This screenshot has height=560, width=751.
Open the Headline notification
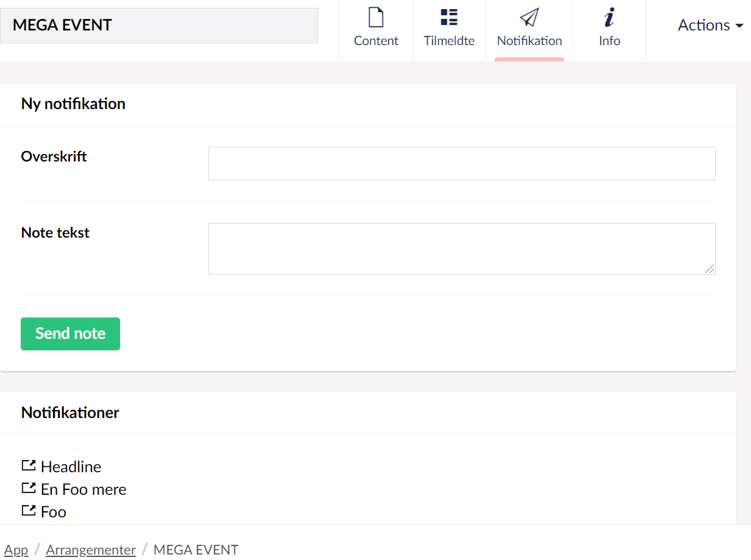(x=71, y=467)
